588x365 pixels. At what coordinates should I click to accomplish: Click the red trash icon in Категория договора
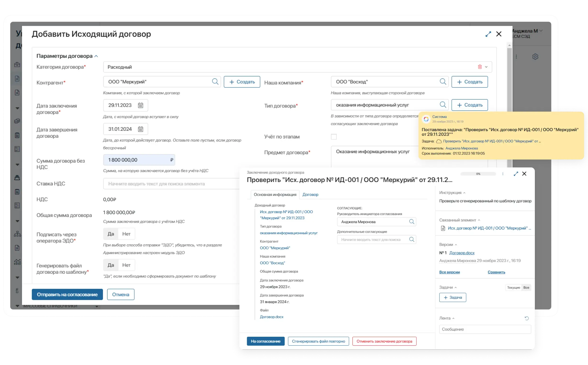pos(480,67)
